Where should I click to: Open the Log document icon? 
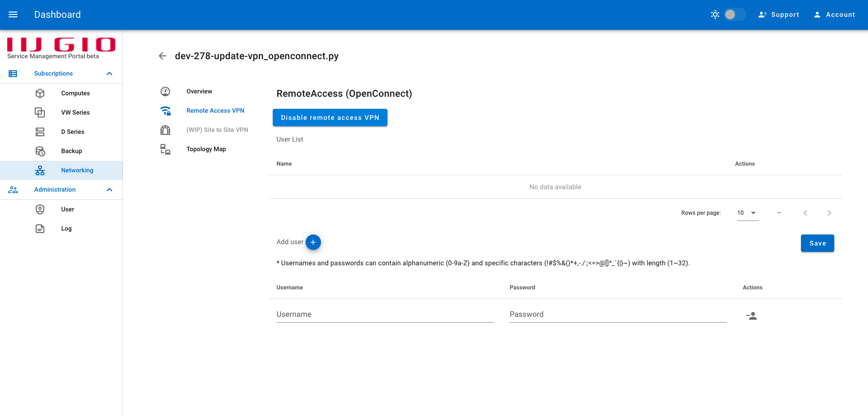pos(40,228)
